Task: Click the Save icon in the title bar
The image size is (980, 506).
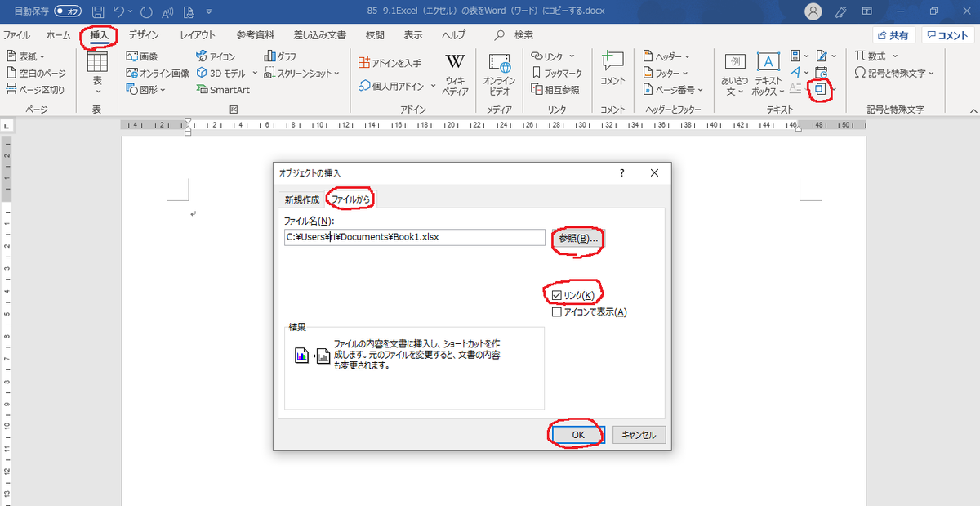Action: pyautogui.click(x=98, y=12)
